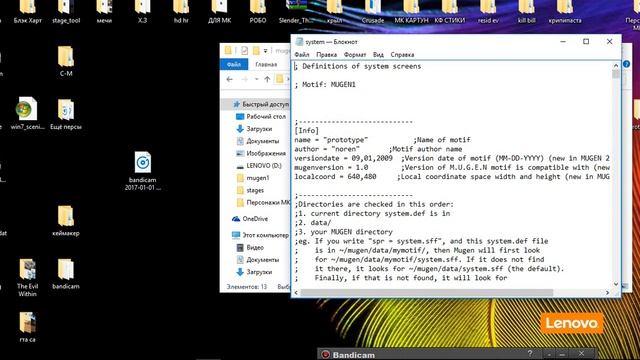Viewport: 640px width, 360px height.
Task: Click the Bandicam bar help question mark
Action: pos(530,353)
